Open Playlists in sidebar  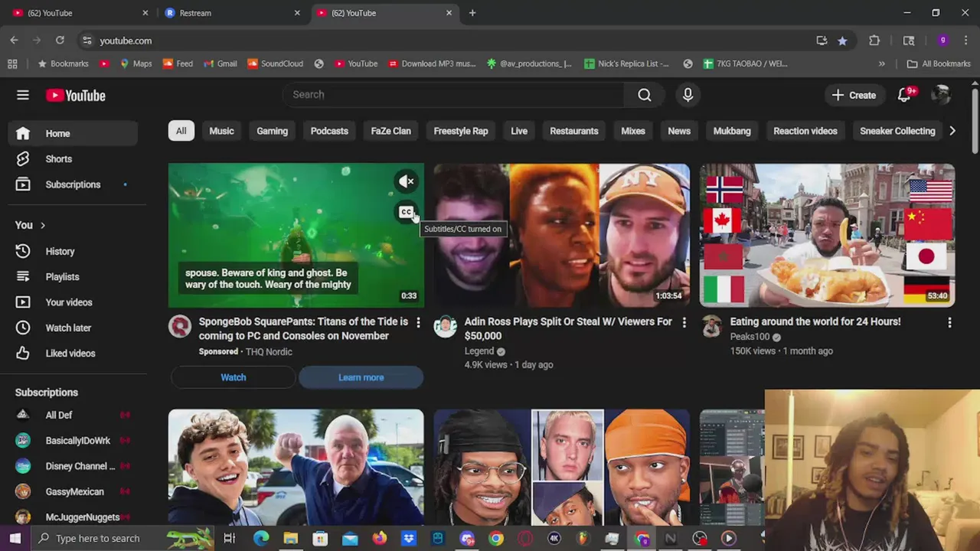[x=73, y=277]
